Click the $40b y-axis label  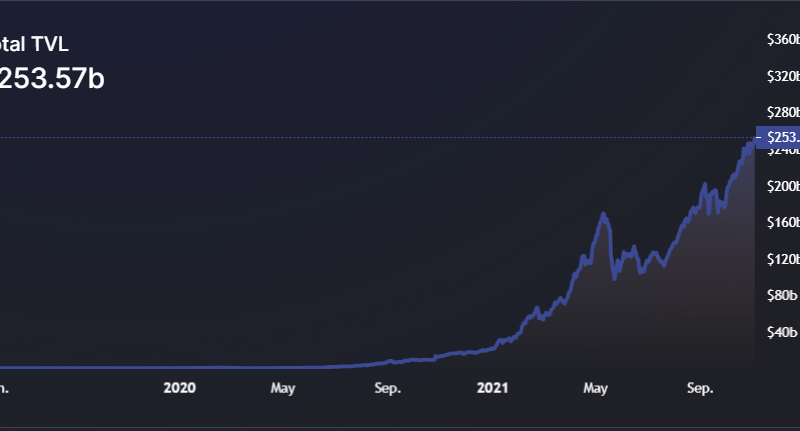(781, 332)
